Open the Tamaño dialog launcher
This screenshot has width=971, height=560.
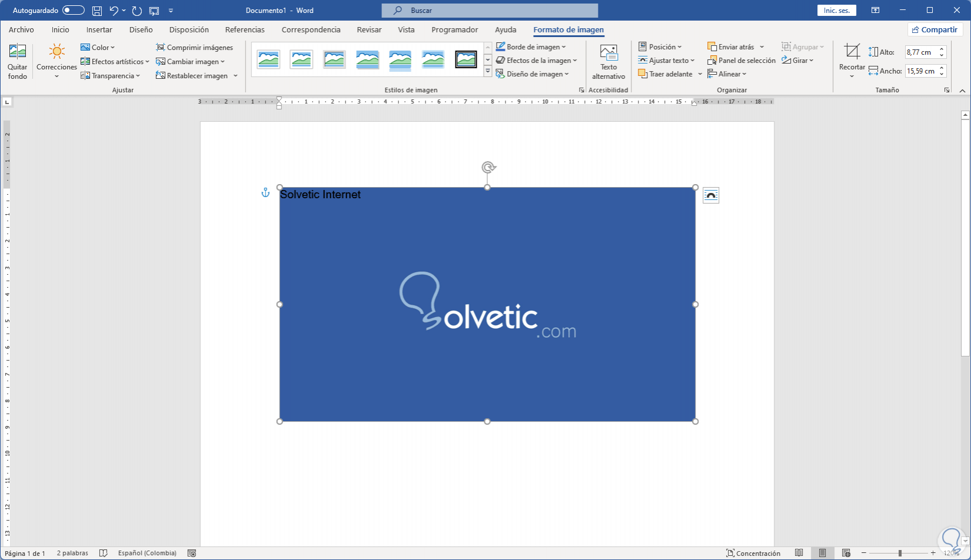(947, 90)
